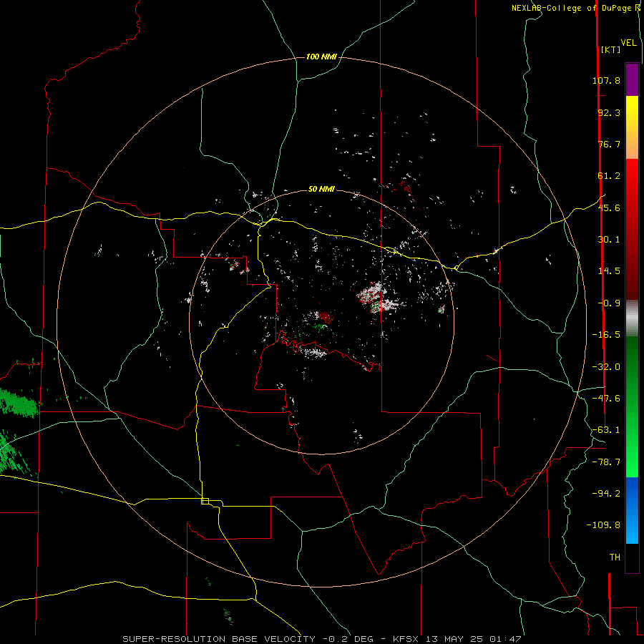The image size is (644, 644).
Task: Click the -47.6 scale value
Action: pos(606,399)
